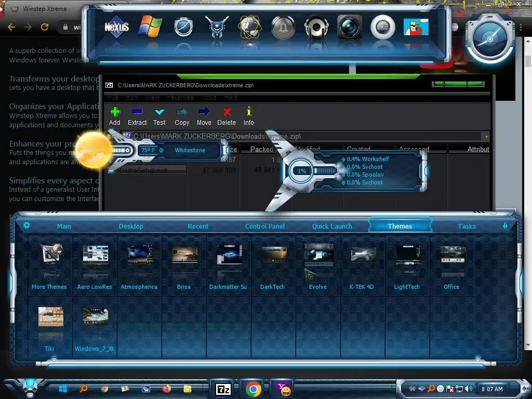Click the white gauge meter dock icon
Viewport: 532px width, 399px height.
tap(383, 27)
